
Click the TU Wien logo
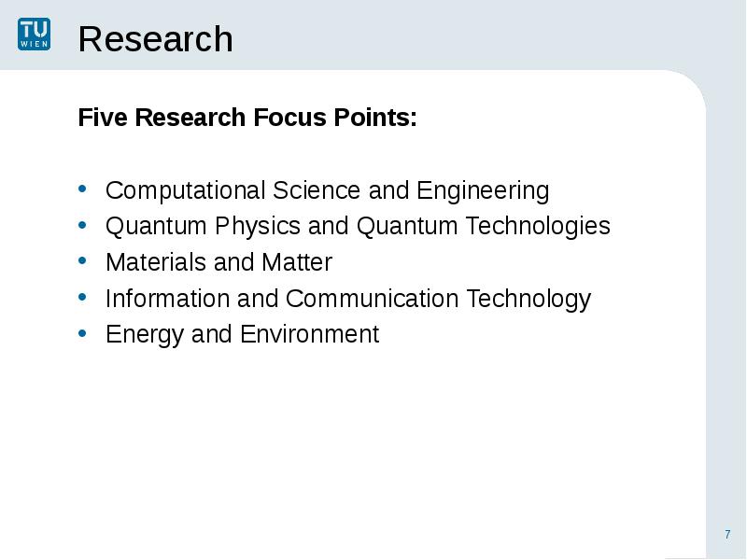[34, 34]
